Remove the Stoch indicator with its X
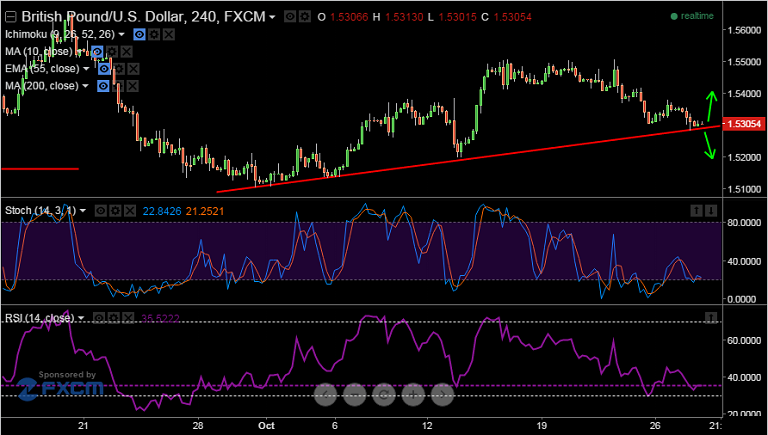The height and width of the screenshot is (435, 768). (129, 211)
